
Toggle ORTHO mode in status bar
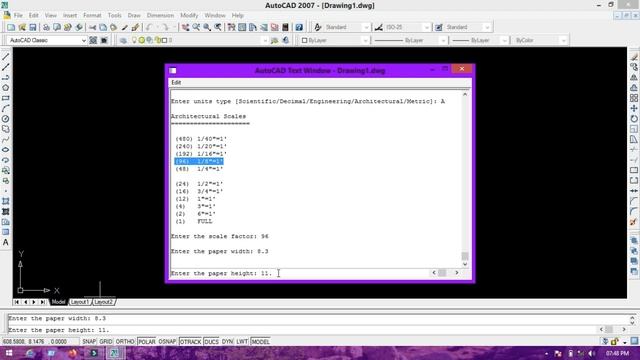point(125,342)
